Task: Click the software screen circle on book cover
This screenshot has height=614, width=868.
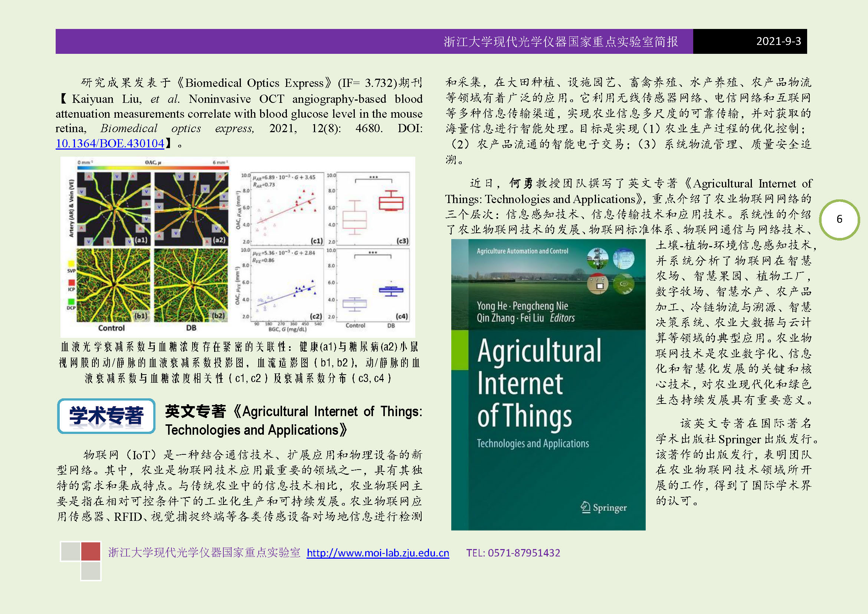Action: (x=624, y=259)
